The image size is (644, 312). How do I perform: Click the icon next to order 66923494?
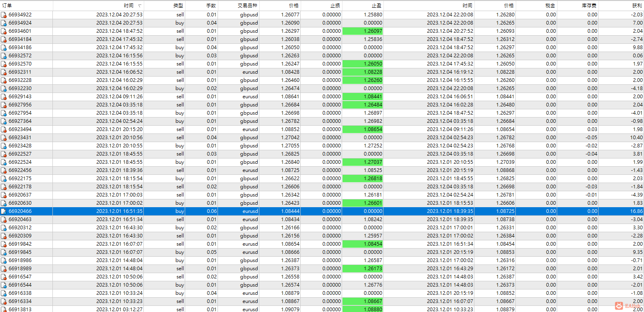[x=4, y=129]
